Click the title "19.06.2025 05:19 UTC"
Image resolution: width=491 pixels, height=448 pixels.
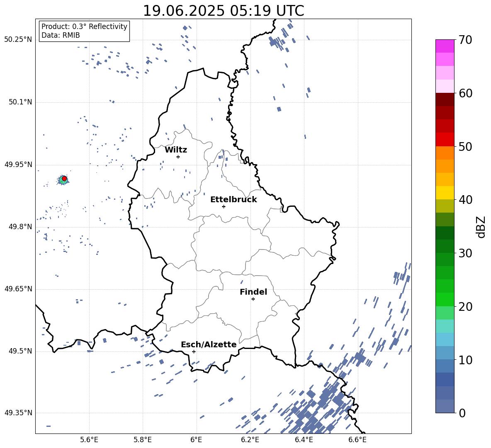tap(224, 11)
